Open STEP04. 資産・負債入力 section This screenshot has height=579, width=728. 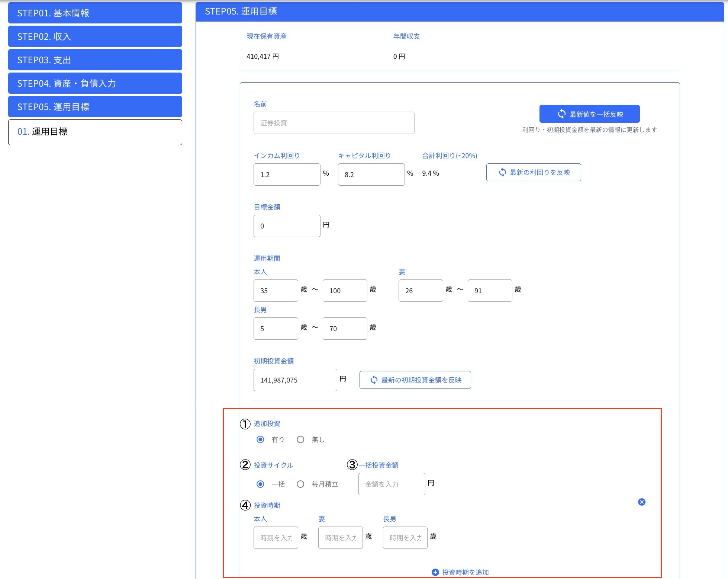95,83
